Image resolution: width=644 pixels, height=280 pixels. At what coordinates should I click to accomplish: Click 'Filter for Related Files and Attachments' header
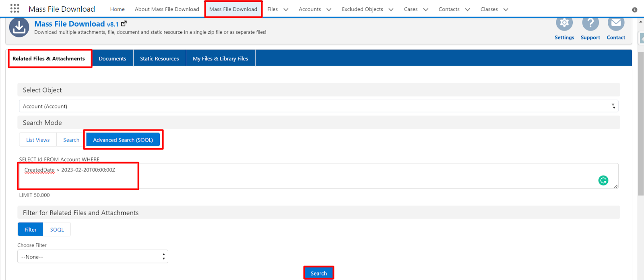(x=319, y=213)
